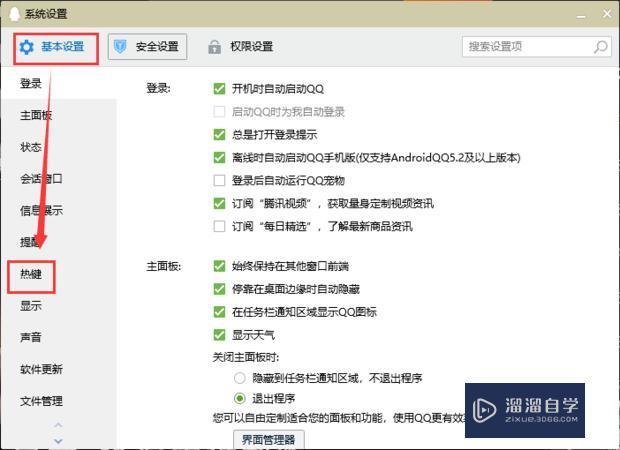This screenshot has height=450, width=620.
Task: Toggle 在任务栏通知区域显示QQ图标 checkbox
Action: tap(219, 312)
